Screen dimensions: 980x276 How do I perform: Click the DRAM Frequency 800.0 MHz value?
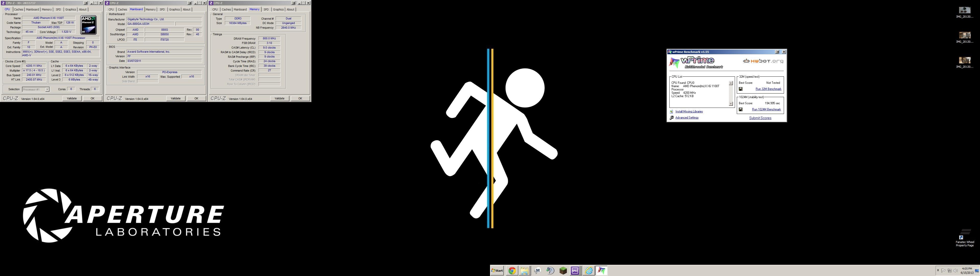click(x=269, y=39)
